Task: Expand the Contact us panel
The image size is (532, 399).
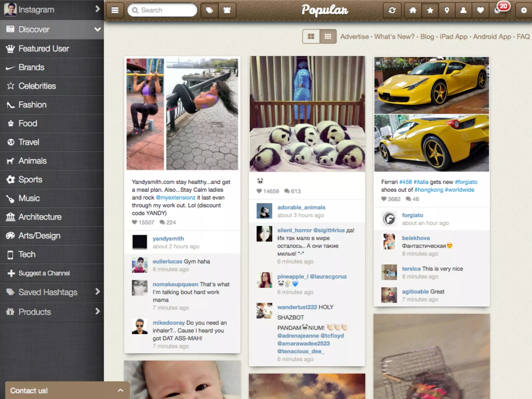Action: pyautogui.click(x=120, y=390)
